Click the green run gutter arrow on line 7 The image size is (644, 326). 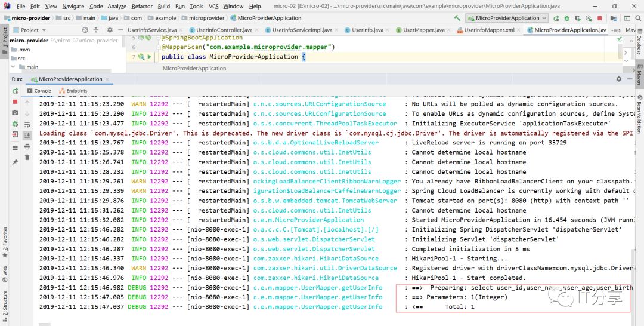coord(149,57)
